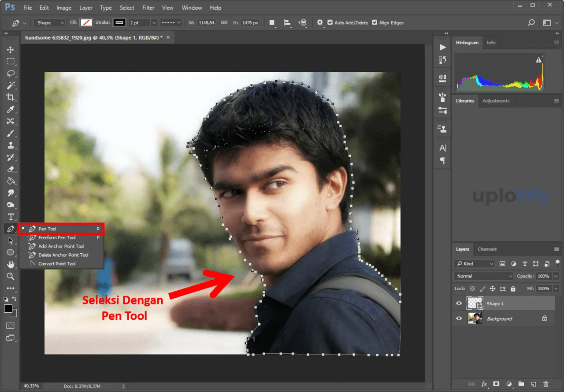Click the Clone Stamp tool
The image size is (564, 392).
(x=11, y=145)
